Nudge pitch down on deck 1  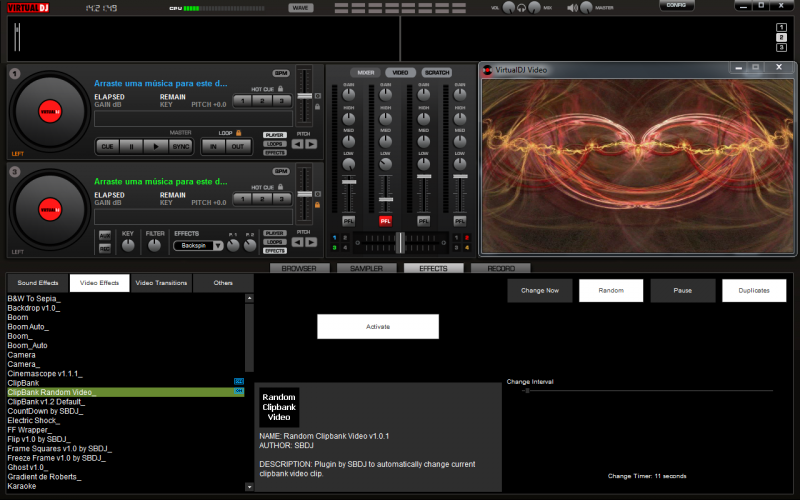[297, 144]
